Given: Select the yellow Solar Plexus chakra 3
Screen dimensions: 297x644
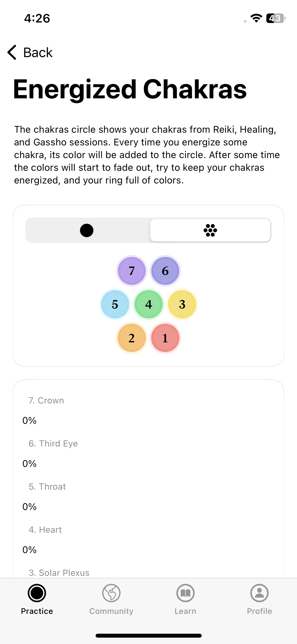Looking at the screenshot, I should click(182, 304).
